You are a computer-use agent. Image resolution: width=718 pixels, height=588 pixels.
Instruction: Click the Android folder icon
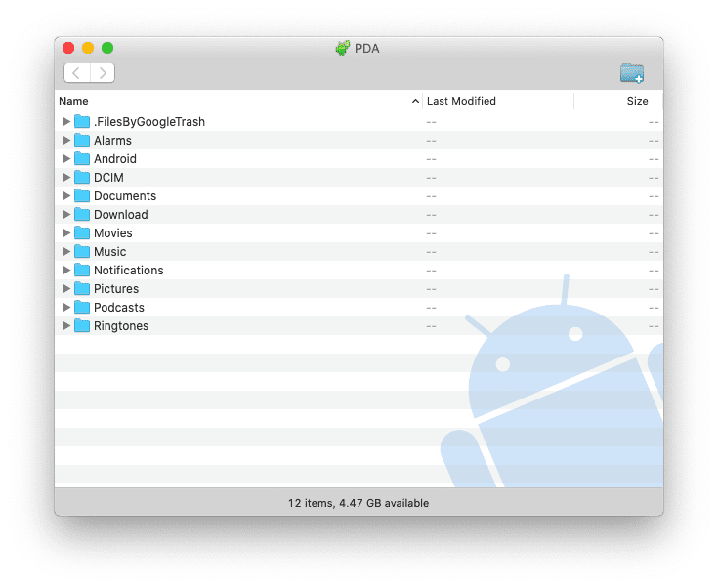pyautogui.click(x=82, y=158)
